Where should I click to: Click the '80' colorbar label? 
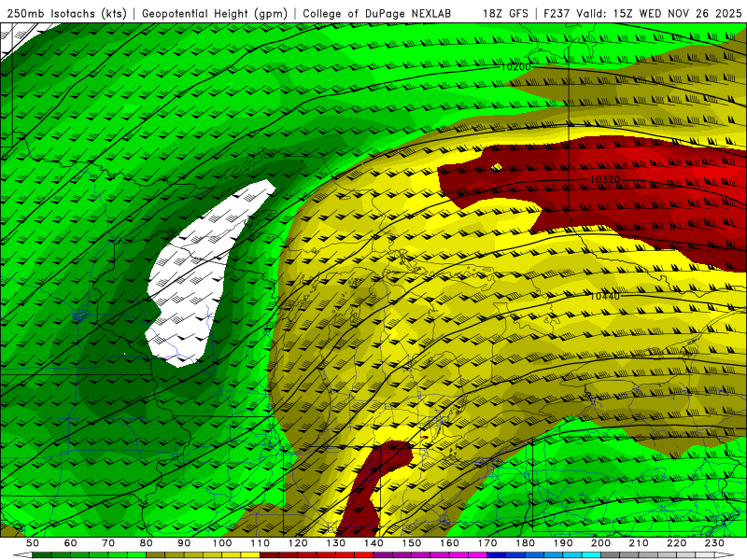coord(147,543)
